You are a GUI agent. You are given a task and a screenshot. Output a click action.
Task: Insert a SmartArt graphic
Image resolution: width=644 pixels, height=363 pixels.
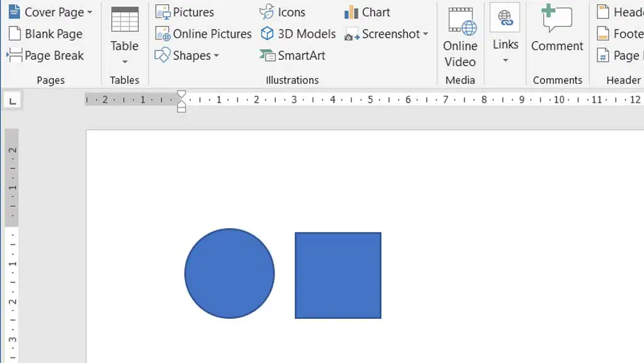point(293,55)
